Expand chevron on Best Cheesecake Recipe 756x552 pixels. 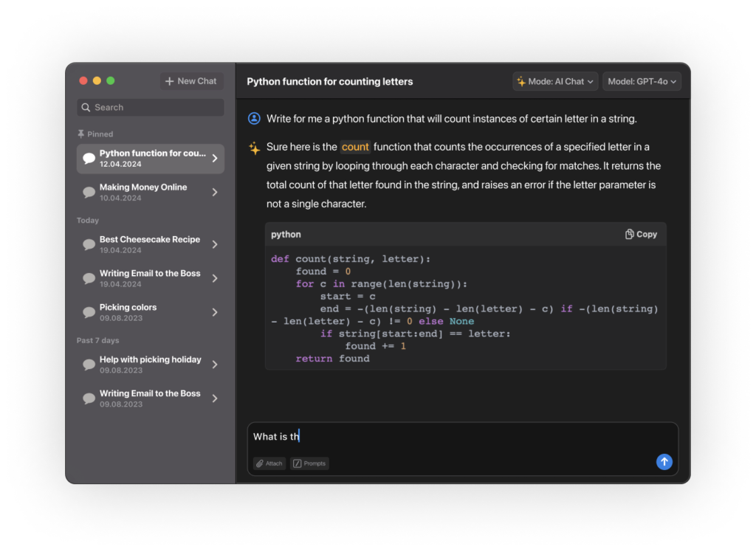tap(215, 244)
